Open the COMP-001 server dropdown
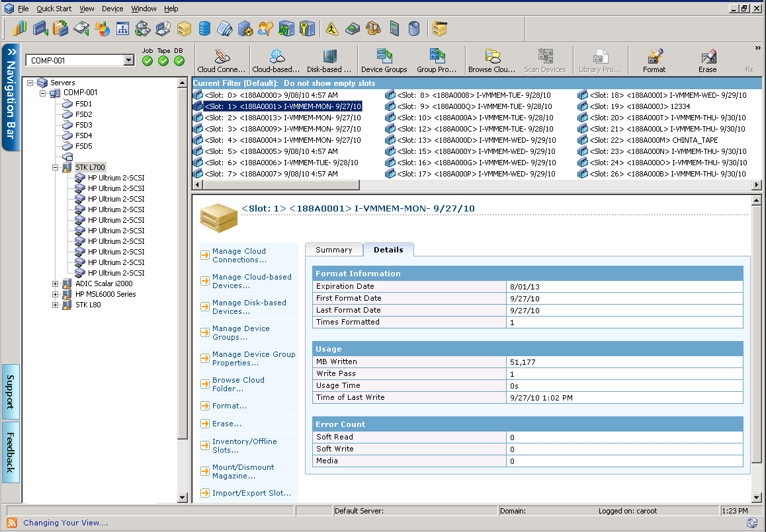766x532 pixels. pos(128,61)
